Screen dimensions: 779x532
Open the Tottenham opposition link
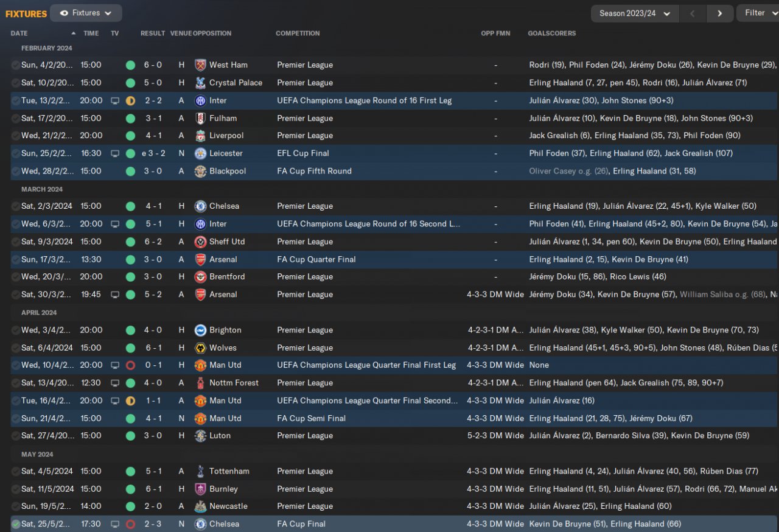point(229,471)
